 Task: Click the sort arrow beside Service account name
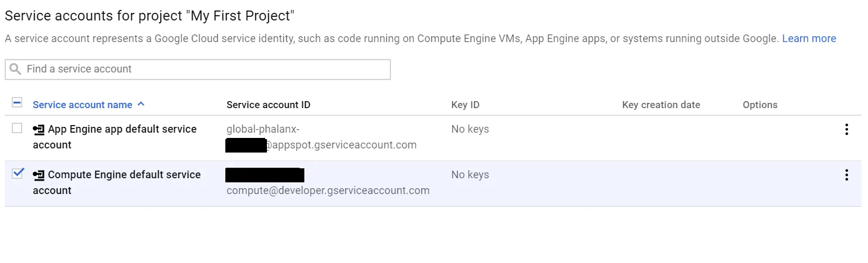pos(140,105)
